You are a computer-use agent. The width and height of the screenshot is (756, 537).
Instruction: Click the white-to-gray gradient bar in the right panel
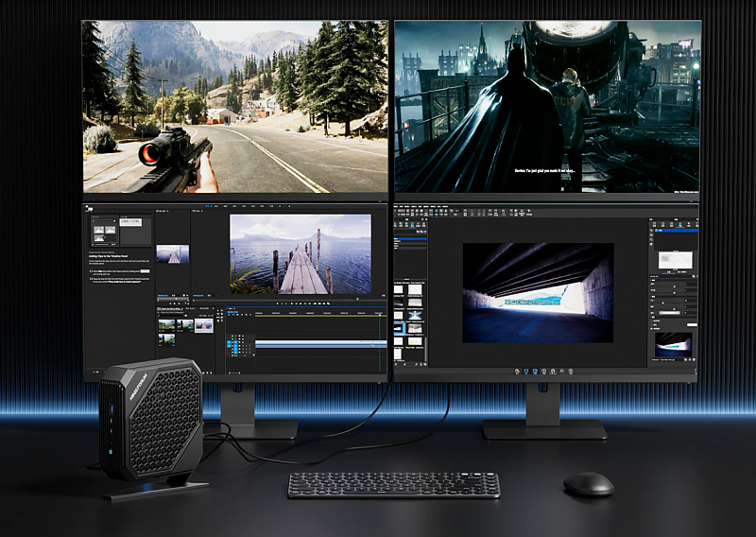click(670, 313)
